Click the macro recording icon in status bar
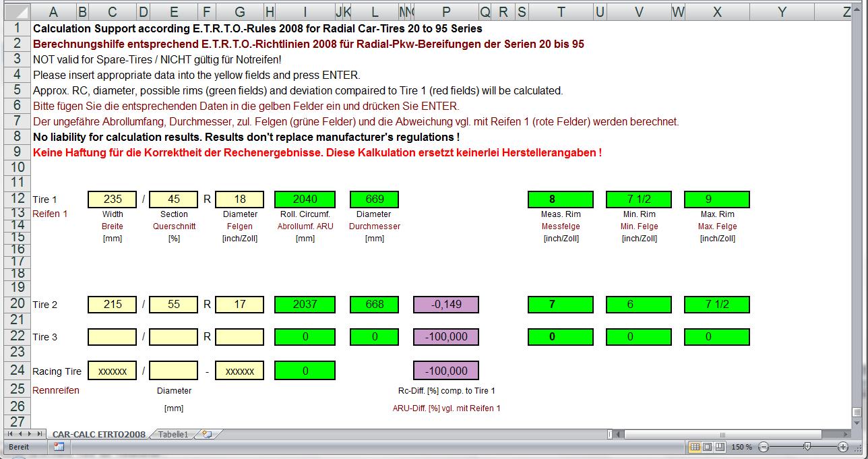 click(59, 446)
